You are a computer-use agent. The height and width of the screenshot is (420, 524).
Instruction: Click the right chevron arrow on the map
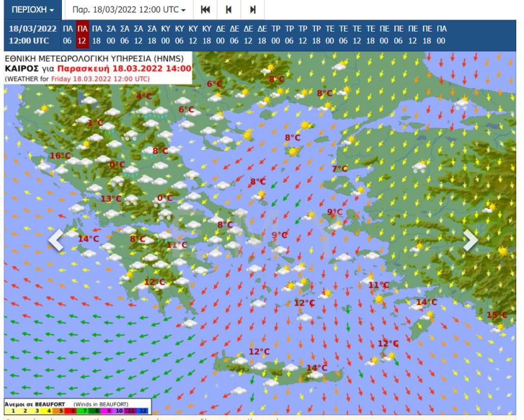pyautogui.click(x=470, y=240)
